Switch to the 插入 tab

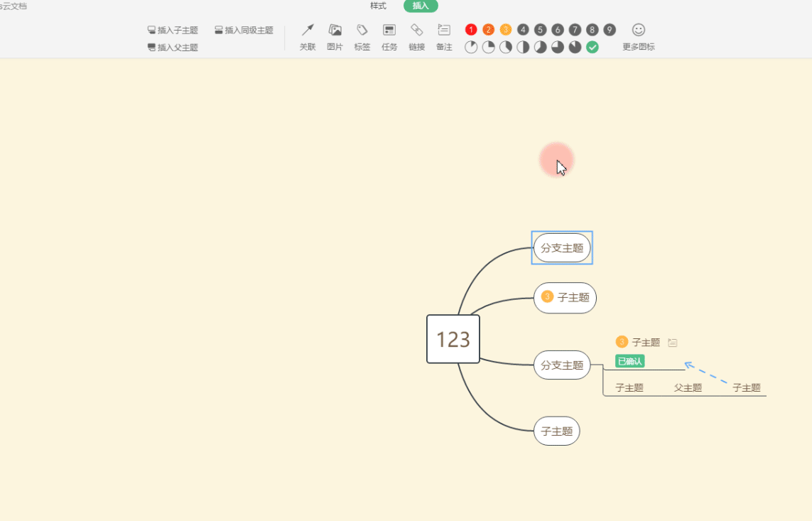coord(420,6)
